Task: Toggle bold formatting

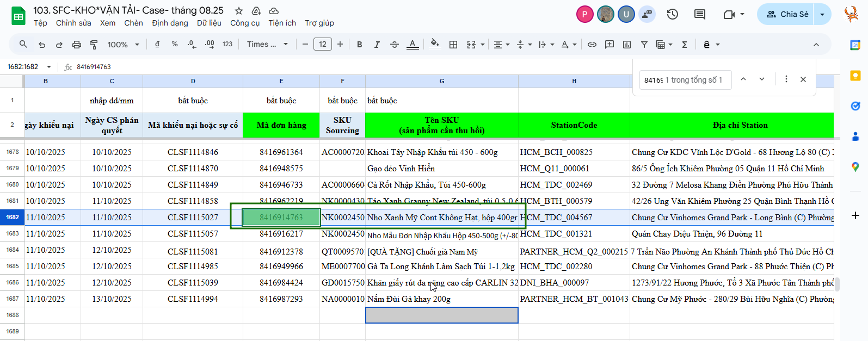Action: [359, 45]
